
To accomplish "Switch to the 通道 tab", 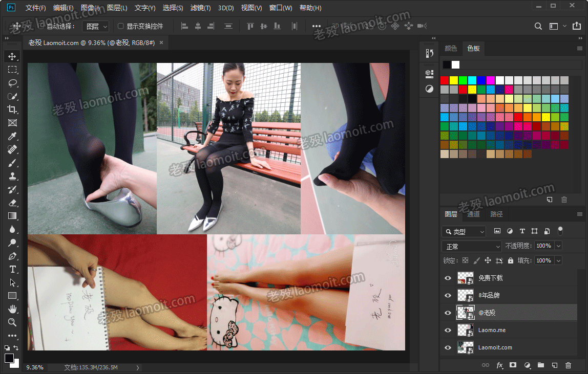I will (473, 214).
